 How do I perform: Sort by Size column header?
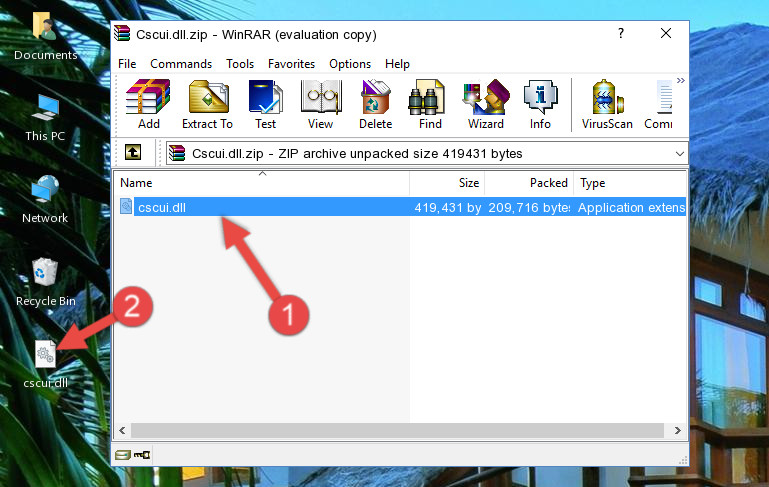[x=447, y=183]
